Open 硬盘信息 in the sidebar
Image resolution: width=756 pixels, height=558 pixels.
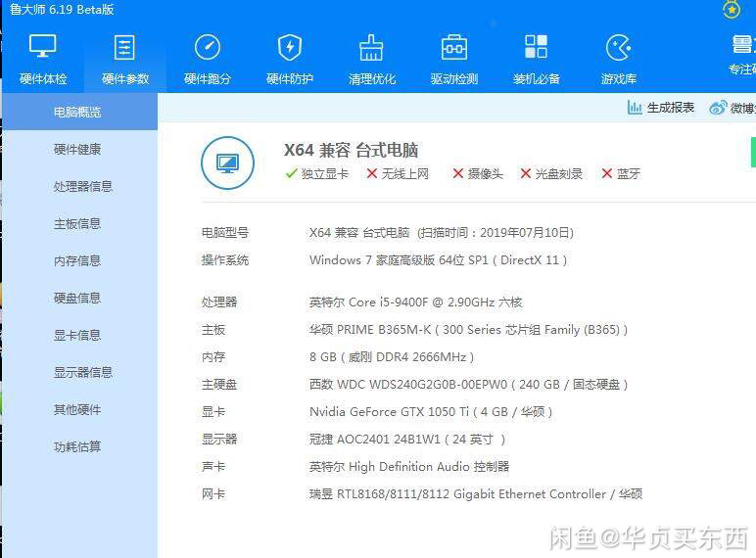pyautogui.click(x=77, y=298)
